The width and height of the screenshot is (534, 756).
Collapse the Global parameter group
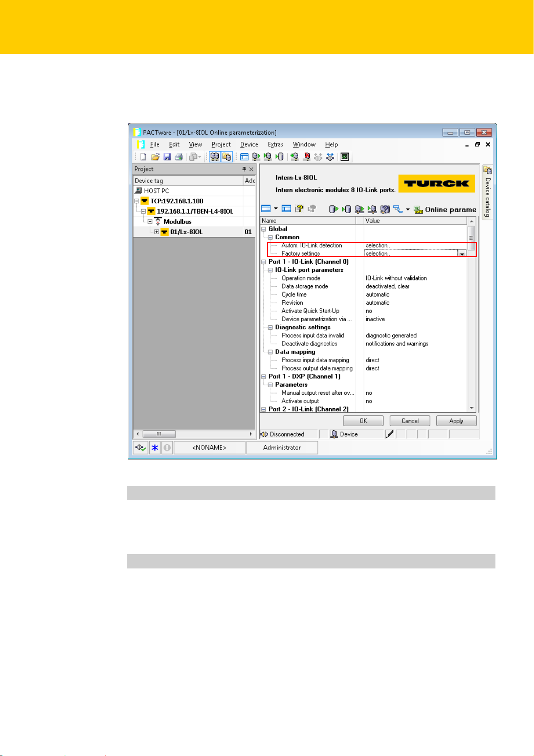click(264, 229)
